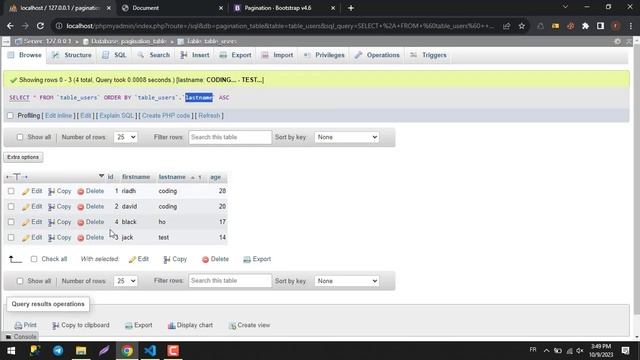The width and height of the screenshot is (640, 360).
Task: Click With selected Edit icon
Action: pyautogui.click(x=132, y=260)
